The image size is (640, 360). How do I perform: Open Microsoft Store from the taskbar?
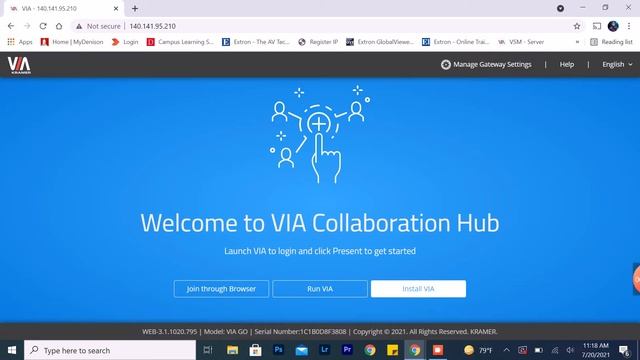256,350
